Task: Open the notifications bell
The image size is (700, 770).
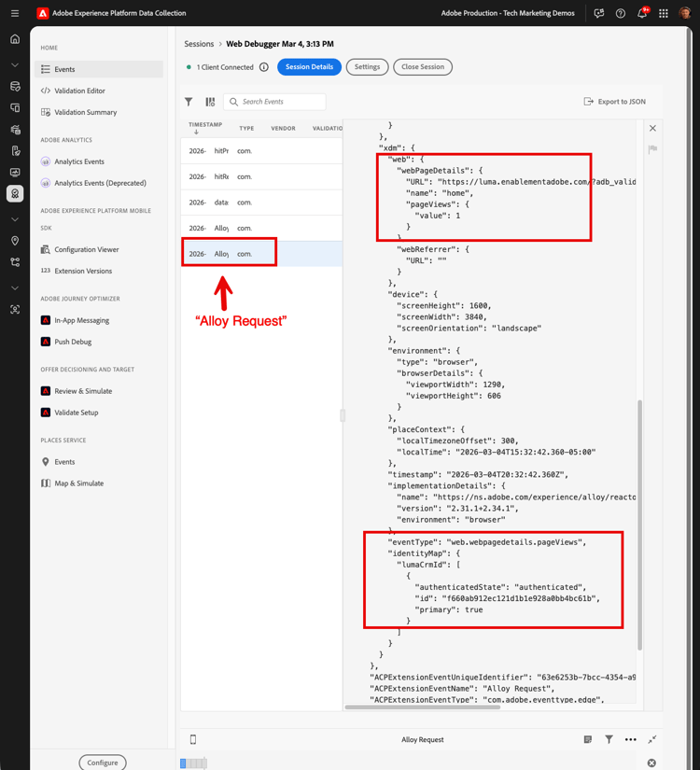Action: click(642, 13)
